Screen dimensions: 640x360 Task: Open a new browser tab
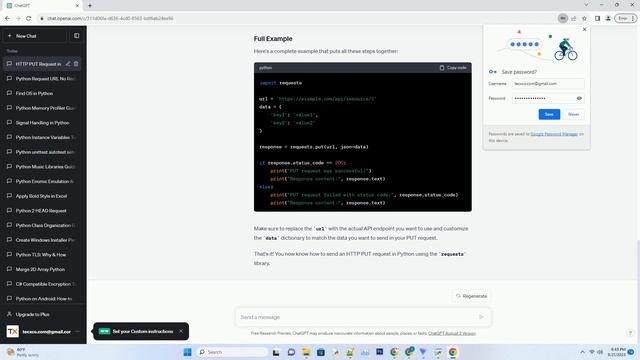click(90, 6)
